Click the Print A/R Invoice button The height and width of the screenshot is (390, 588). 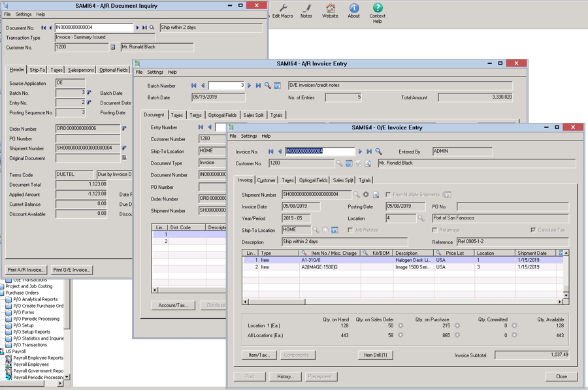tap(26, 270)
